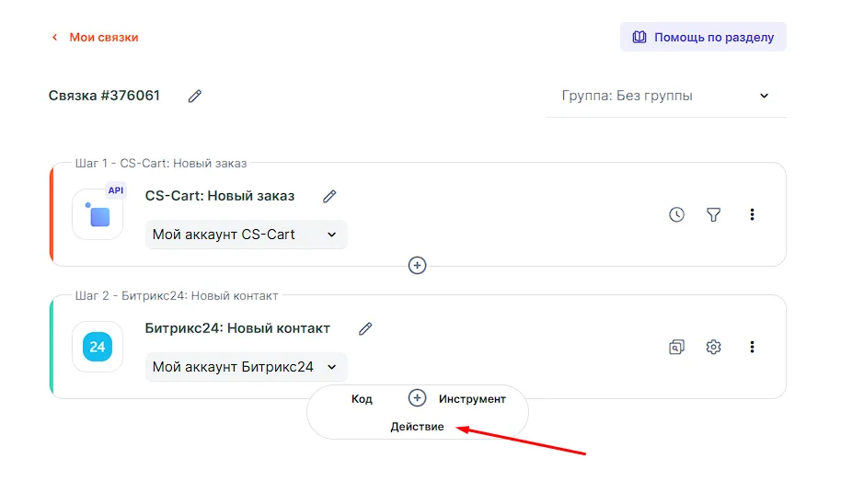Screen dimensions: 841x504
Task: Open the clock schedule icon in step 1
Action: pos(676,214)
